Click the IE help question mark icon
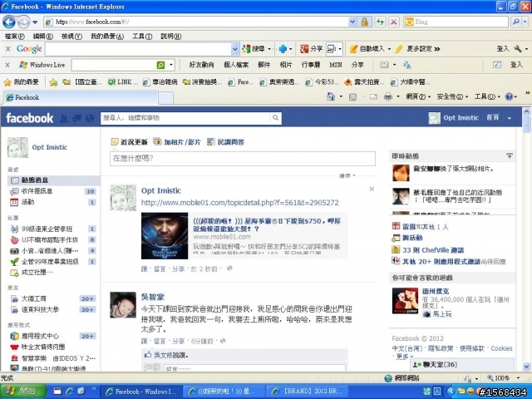The image size is (532, 399). (x=509, y=97)
